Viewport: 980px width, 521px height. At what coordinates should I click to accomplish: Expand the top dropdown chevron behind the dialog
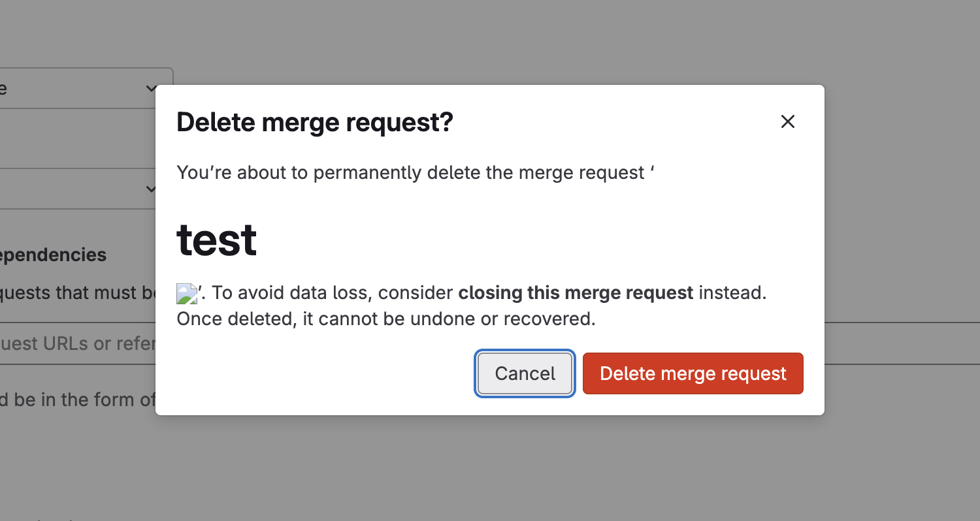click(151, 88)
